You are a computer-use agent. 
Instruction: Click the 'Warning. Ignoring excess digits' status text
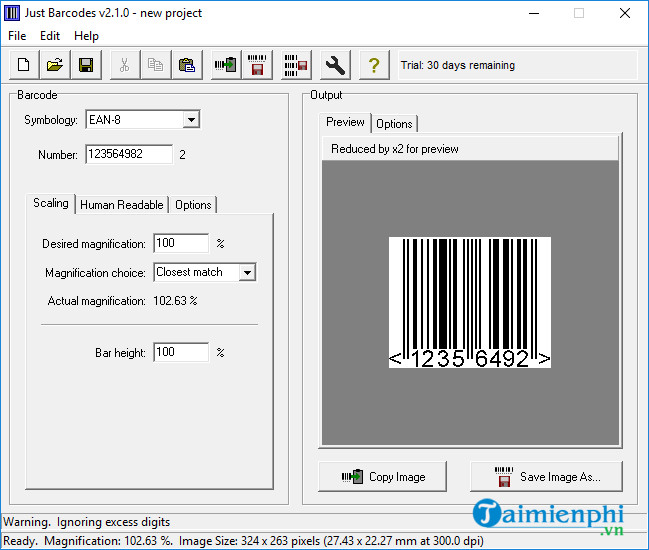[x=87, y=522]
